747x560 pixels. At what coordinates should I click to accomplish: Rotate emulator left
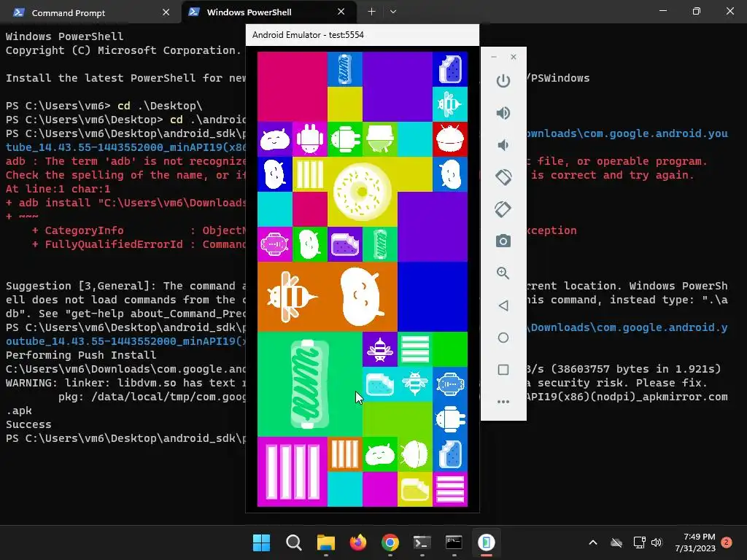503,177
